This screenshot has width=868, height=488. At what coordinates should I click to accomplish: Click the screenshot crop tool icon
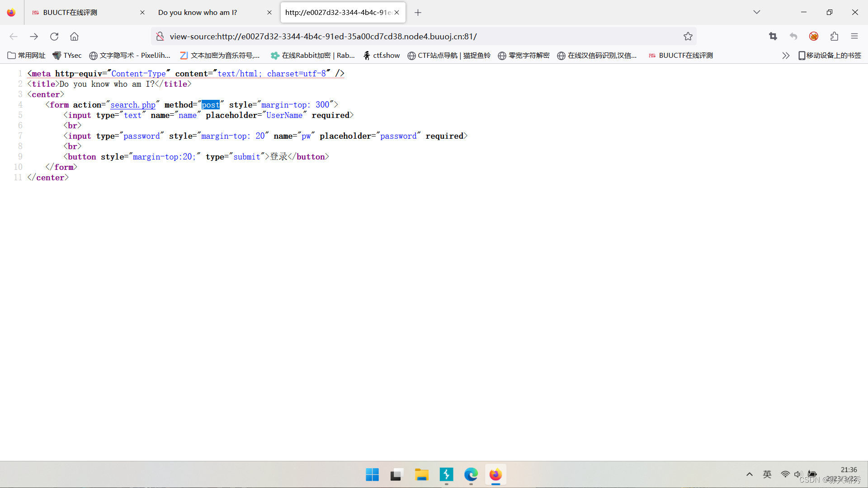[773, 37]
